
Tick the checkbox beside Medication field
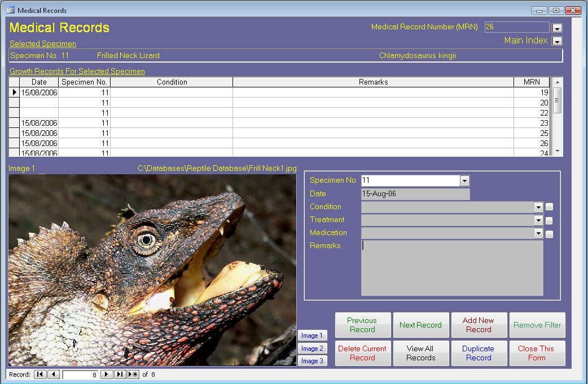(549, 234)
